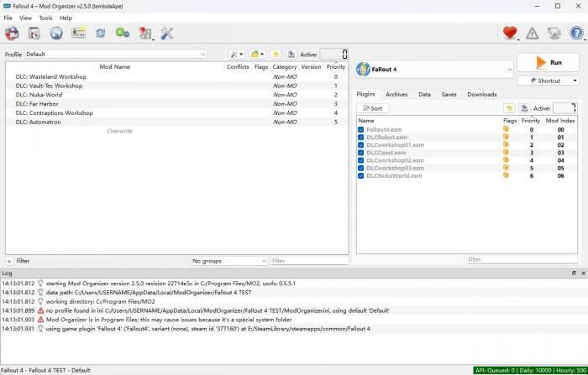Toggle DLCworkshop02.esm checkbox
The width and height of the screenshot is (588, 375).
pos(360,160)
